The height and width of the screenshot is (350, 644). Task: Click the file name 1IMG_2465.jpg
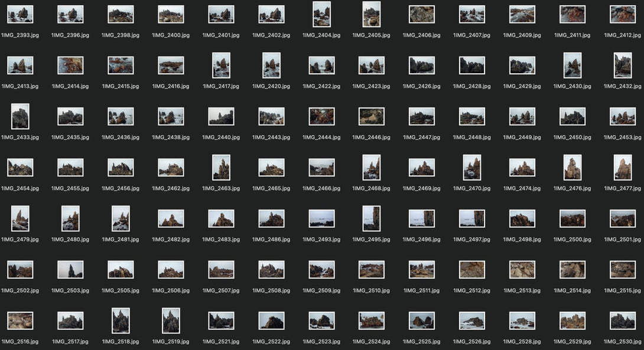click(x=271, y=188)
